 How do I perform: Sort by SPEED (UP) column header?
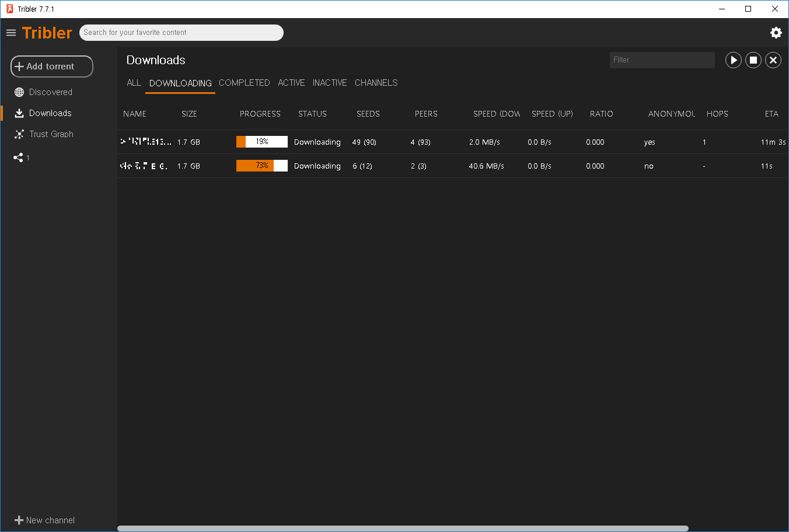click(552, 114)
